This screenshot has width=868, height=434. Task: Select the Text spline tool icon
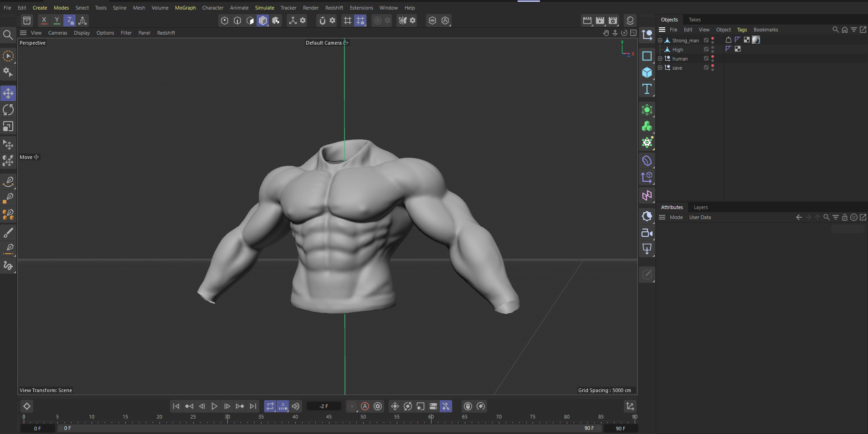(647, 89)
